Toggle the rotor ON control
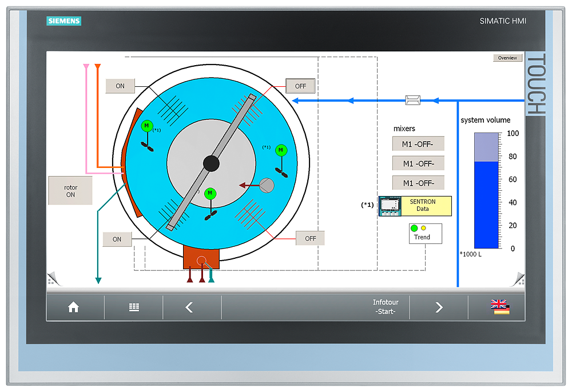Image resolution: width=572 pixels, height=392 pixels. click(x=70, y=190)
